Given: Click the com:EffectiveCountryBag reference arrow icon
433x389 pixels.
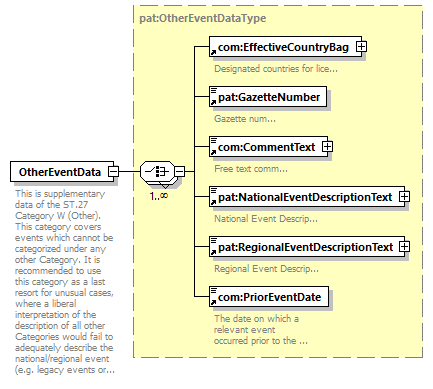Looking at the screenshot, I should 213,52.
